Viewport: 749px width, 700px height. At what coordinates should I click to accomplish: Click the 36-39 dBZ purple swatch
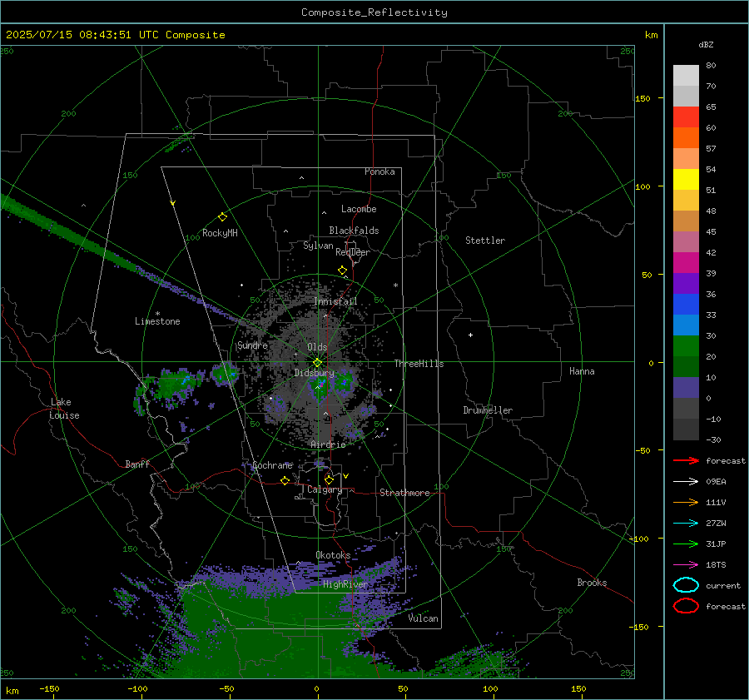pyautogui.click(x=686, y=283)
